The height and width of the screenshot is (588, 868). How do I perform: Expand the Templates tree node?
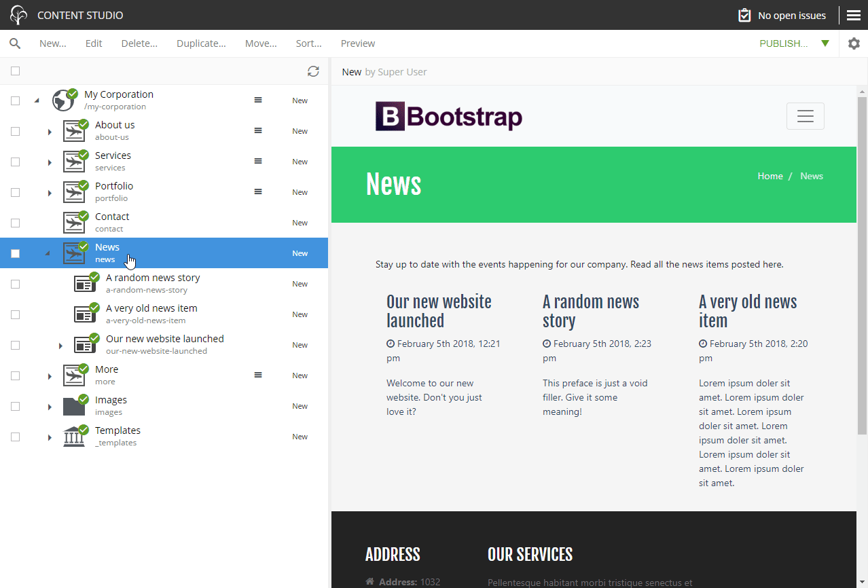click(49, 436)
